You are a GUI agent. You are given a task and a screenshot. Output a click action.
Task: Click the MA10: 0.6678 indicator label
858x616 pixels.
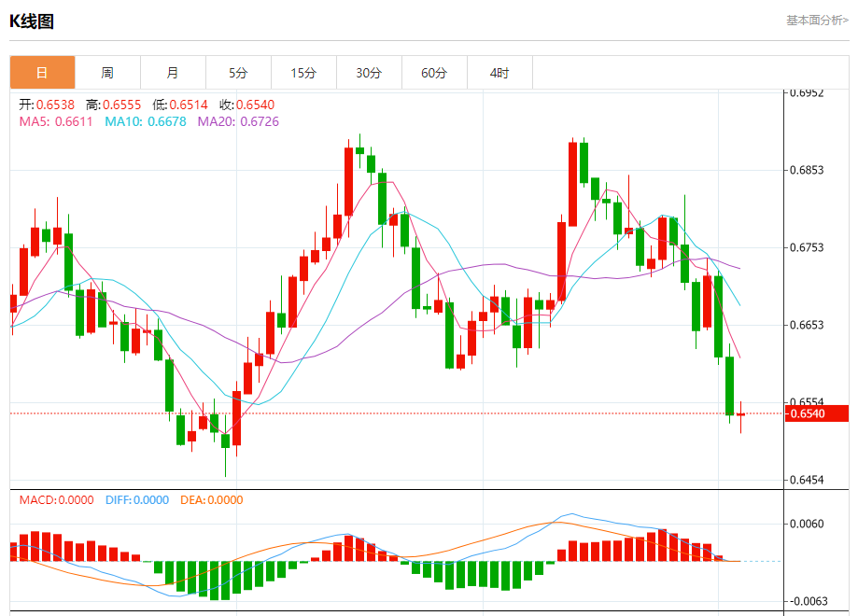click(x=146, y=121)
